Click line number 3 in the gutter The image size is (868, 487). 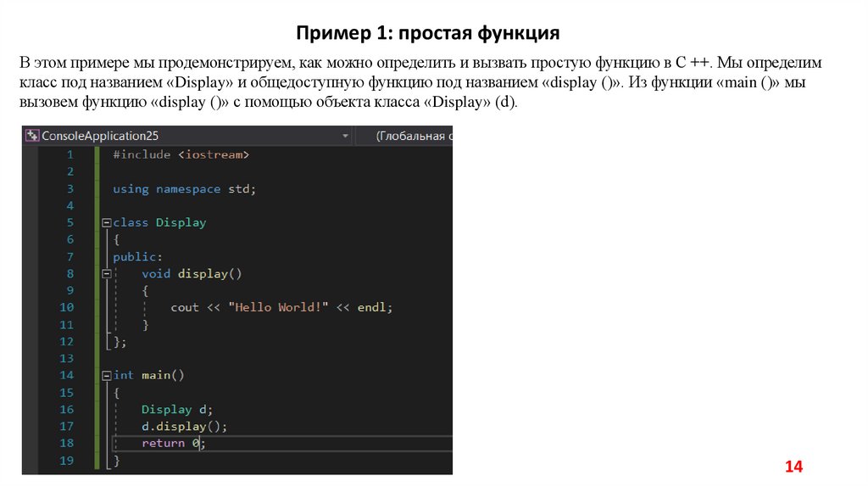click(x=70, y=189)
